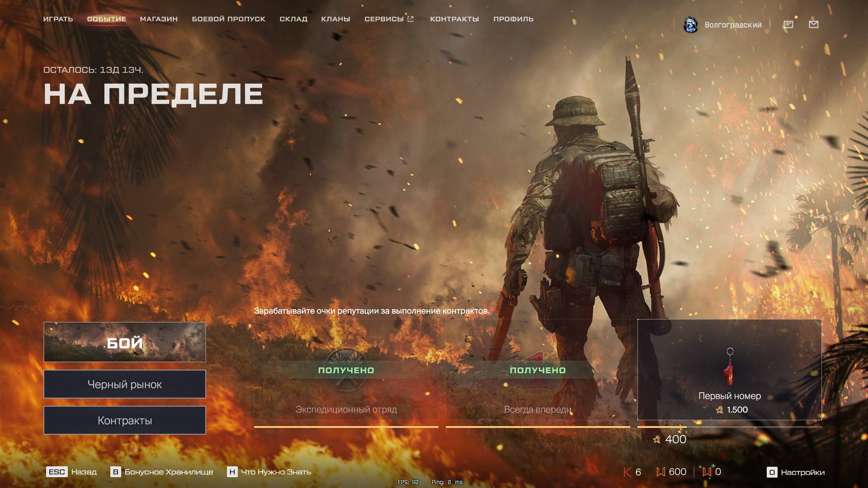The height and width of the screenshot is (488, 868).
Task: Click the Warface dollars icon showing 600
Action: [x=661, y=472]
